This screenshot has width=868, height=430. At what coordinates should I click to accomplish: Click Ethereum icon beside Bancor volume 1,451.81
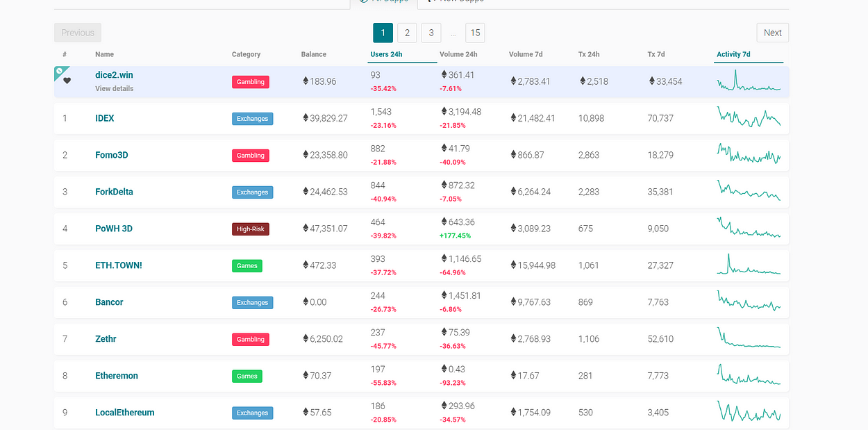[x=444, y=295]
